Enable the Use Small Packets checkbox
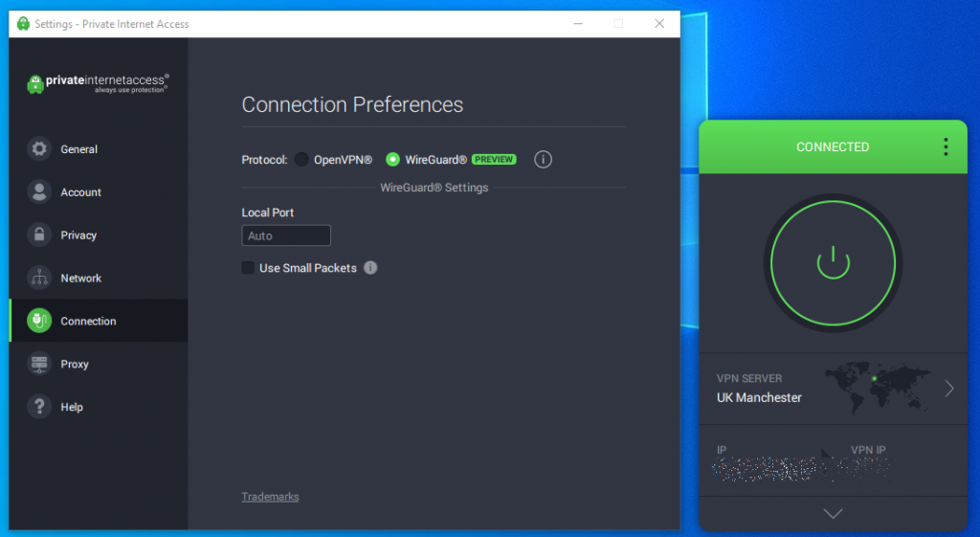The width and height of the screenshot is (980, 537). pos(248,268)
